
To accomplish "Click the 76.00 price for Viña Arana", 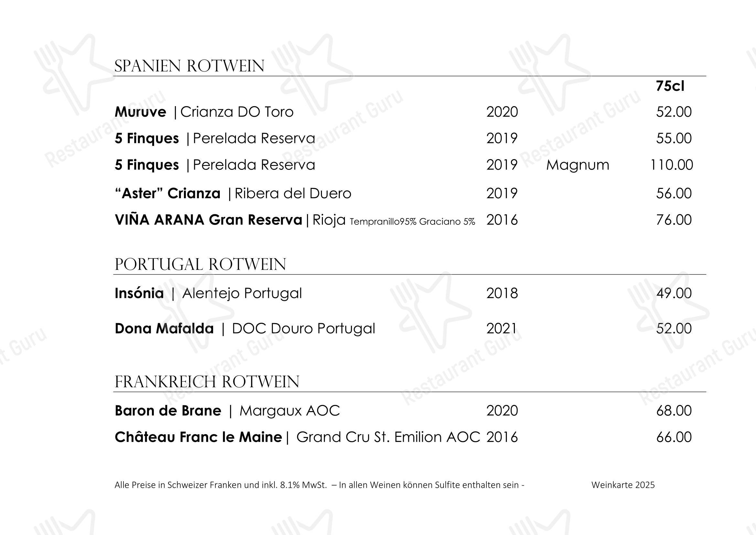I will coord(674,220).
